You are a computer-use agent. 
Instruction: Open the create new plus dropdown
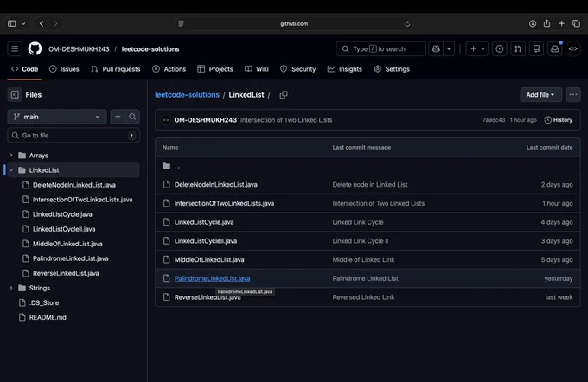[477, 48]
